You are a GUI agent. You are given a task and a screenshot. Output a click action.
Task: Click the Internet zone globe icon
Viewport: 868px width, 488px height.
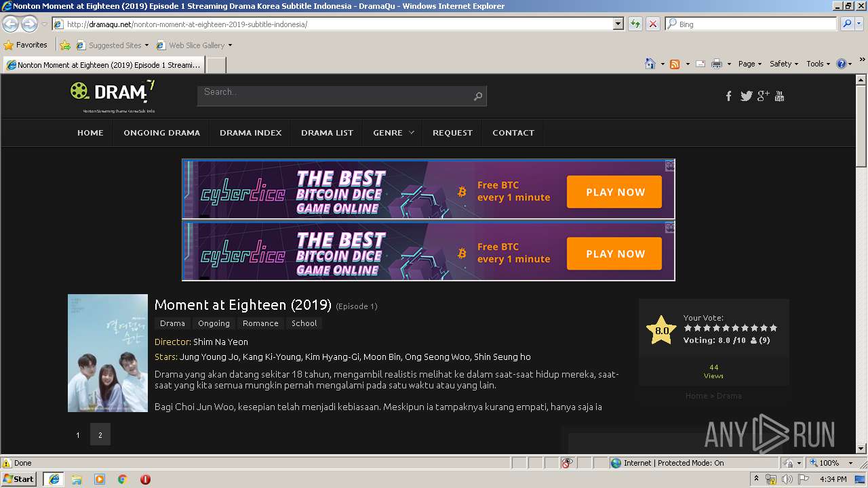[616, 463]
